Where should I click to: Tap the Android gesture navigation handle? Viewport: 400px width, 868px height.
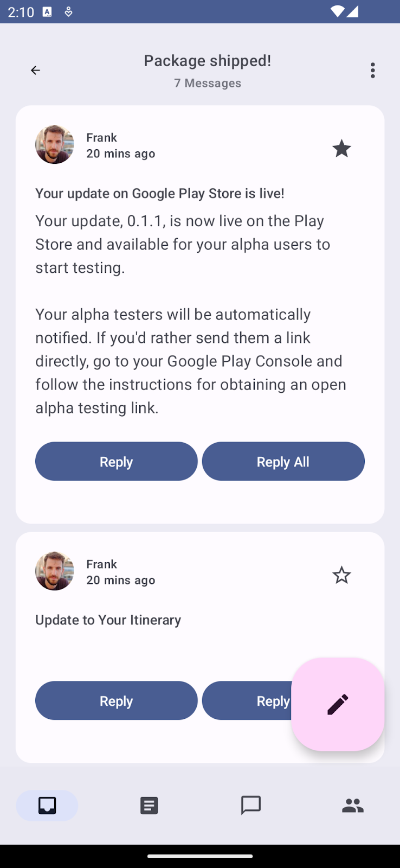(200, 857)
